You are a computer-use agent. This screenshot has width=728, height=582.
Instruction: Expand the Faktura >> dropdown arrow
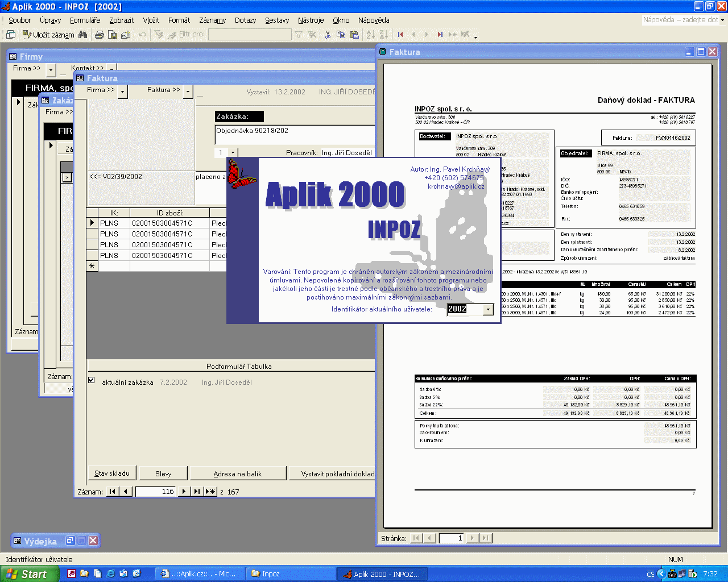point(188,91)
